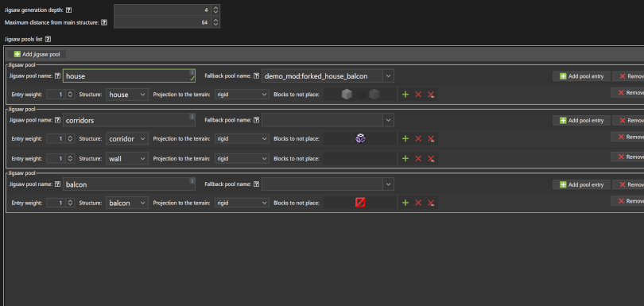Focus the Jigsaw pool name field containing house
The height and width of the screenshot is (306, 644).
coord(129,76)
